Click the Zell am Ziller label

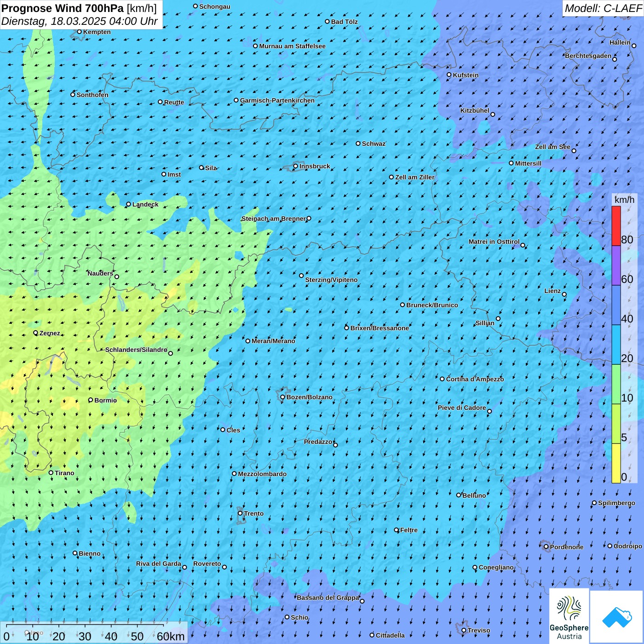(x=414, y=177)
